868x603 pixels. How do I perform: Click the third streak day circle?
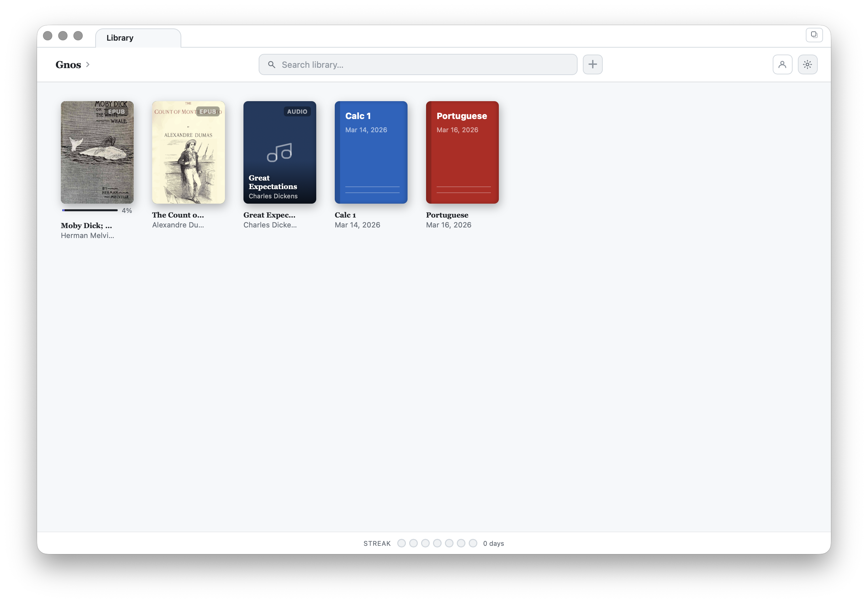pos(425,543)
